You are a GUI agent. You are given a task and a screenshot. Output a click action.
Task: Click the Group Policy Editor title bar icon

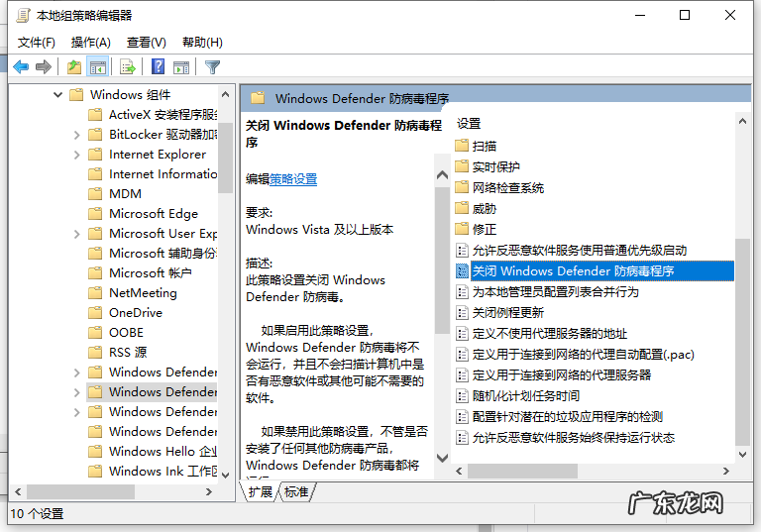pyautogui.click(x=24, y=16)
